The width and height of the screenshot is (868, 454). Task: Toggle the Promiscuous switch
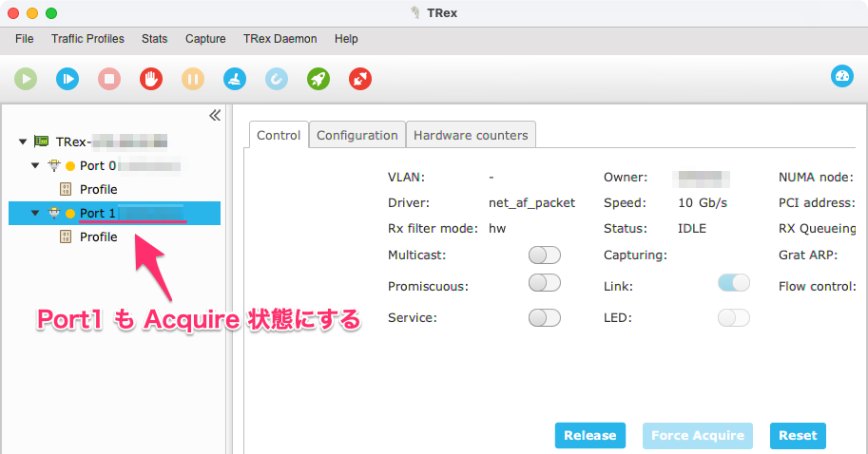point(545,283)
